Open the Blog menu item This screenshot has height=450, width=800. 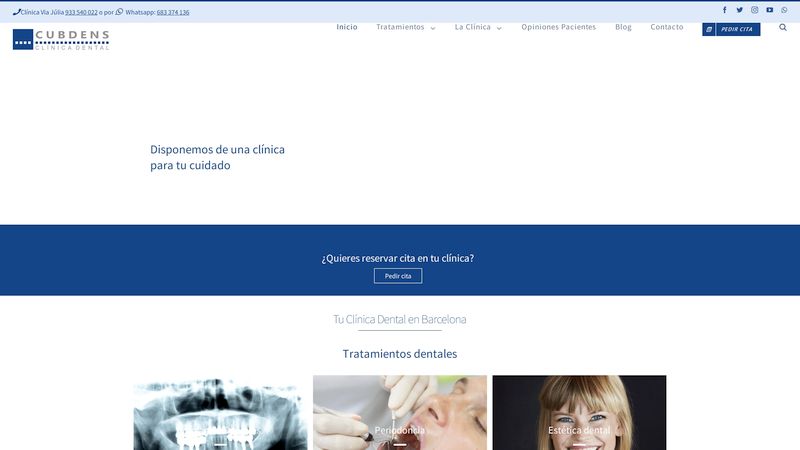(623, 27)
